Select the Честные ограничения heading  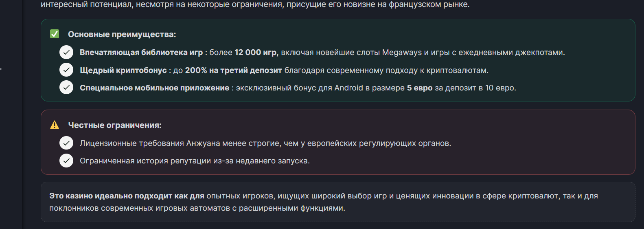pos(115,126)
